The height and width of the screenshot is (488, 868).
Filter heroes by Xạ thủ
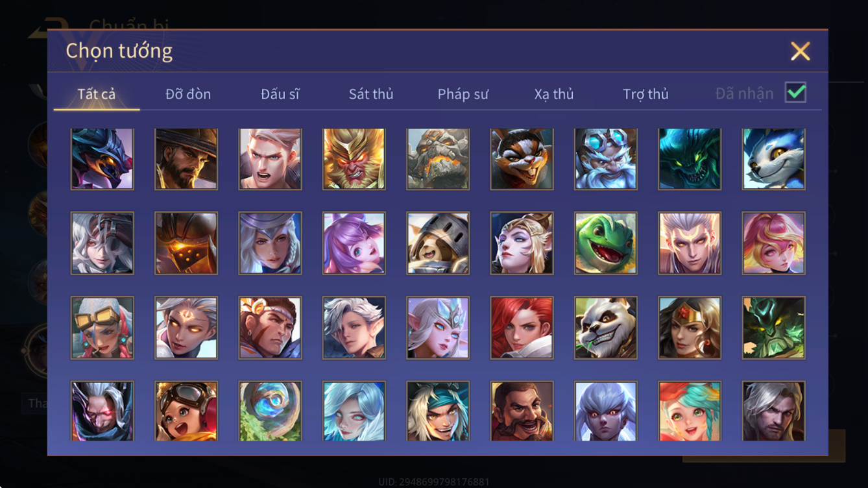pyautogui.click(x=554, y=94)
